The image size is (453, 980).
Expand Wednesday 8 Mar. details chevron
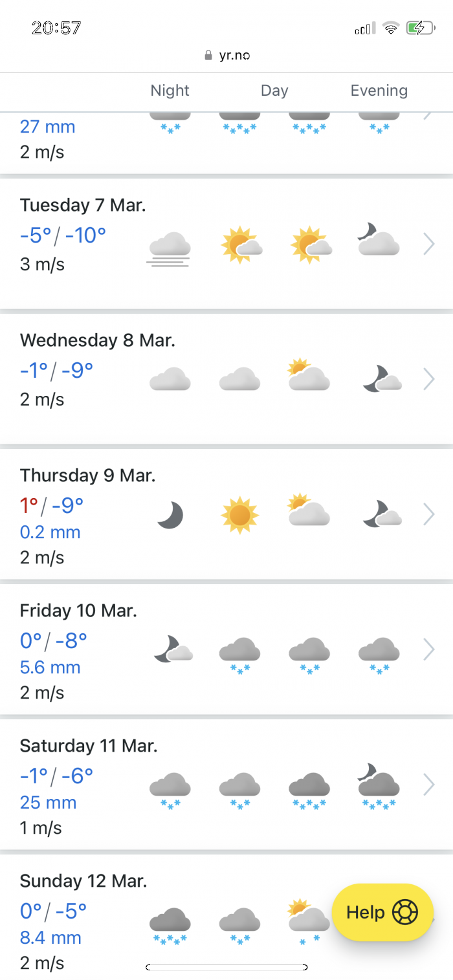tap(428, 379)
